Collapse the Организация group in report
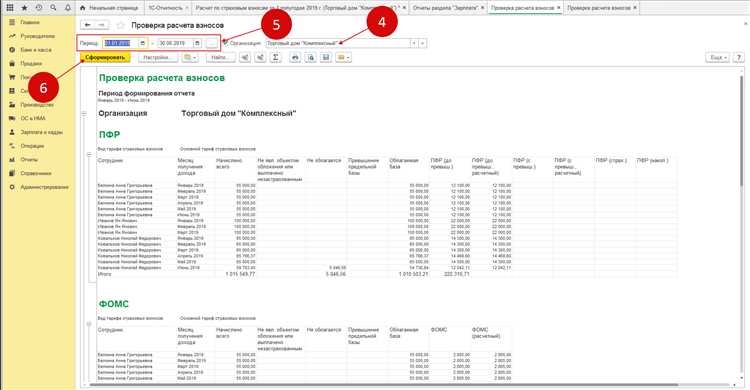This screenshot has width=750, height=390. click(84, 114)
